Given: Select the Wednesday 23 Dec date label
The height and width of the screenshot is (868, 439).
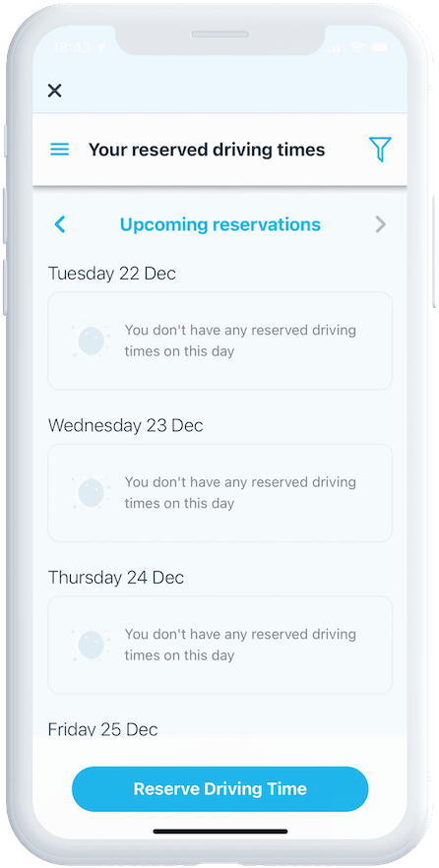Looking at the screenshot, I should coord(126,425).
